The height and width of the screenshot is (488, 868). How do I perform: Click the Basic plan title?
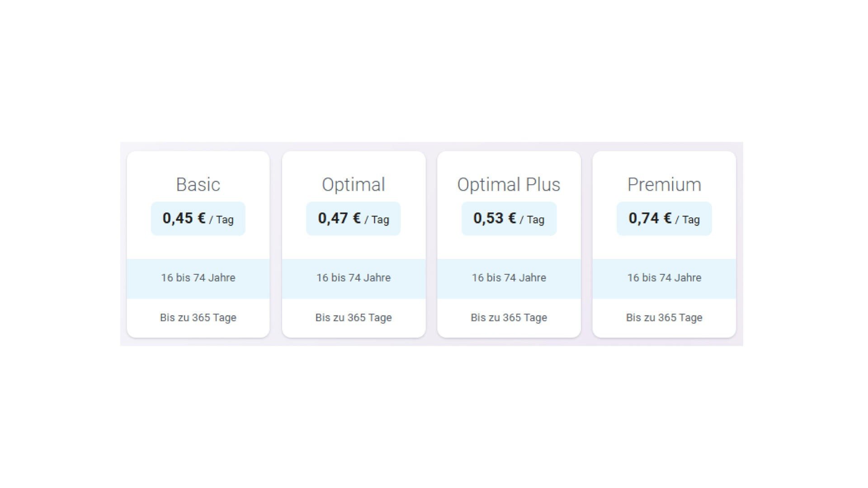(198, 184)
